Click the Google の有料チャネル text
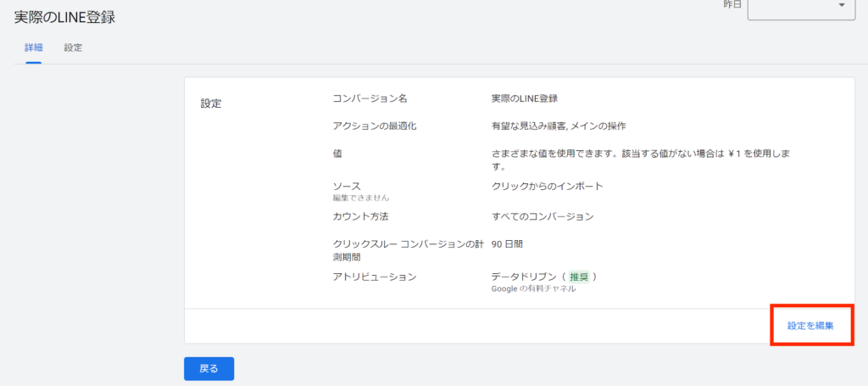This screenshot has height=386, width=868. (533, 289)
